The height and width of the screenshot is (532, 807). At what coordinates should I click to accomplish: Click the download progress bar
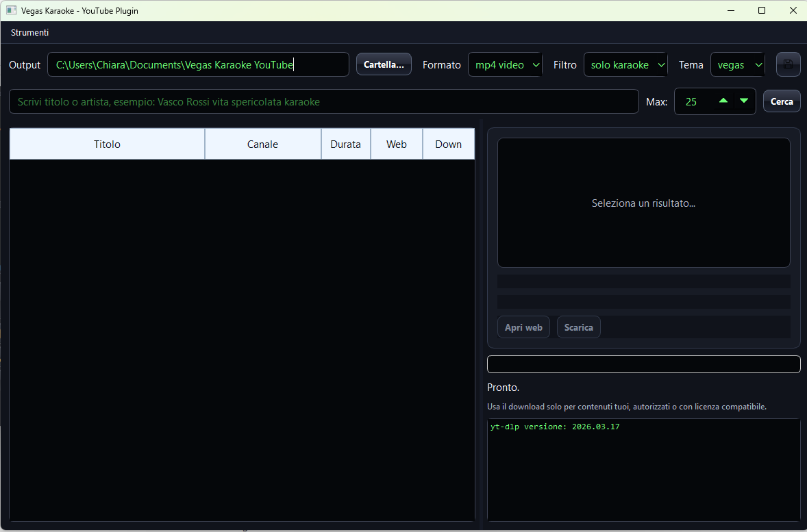tap(643, 364)
